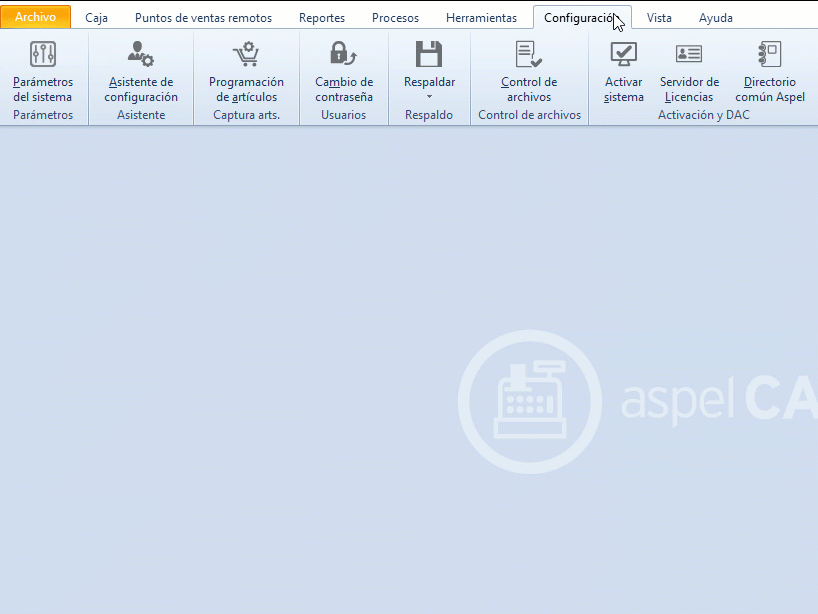Open Programación de artículos
The width and height of the screenshot is (818, 614).
(x=246, y=73)
